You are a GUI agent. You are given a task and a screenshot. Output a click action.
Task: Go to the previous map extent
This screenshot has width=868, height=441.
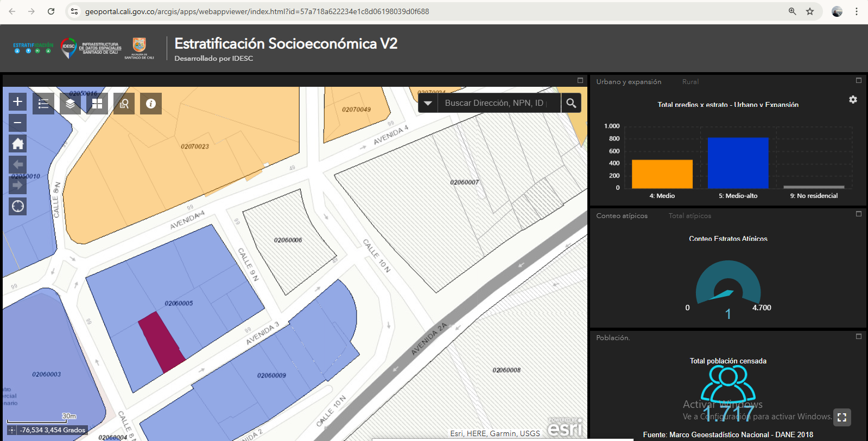17,164
